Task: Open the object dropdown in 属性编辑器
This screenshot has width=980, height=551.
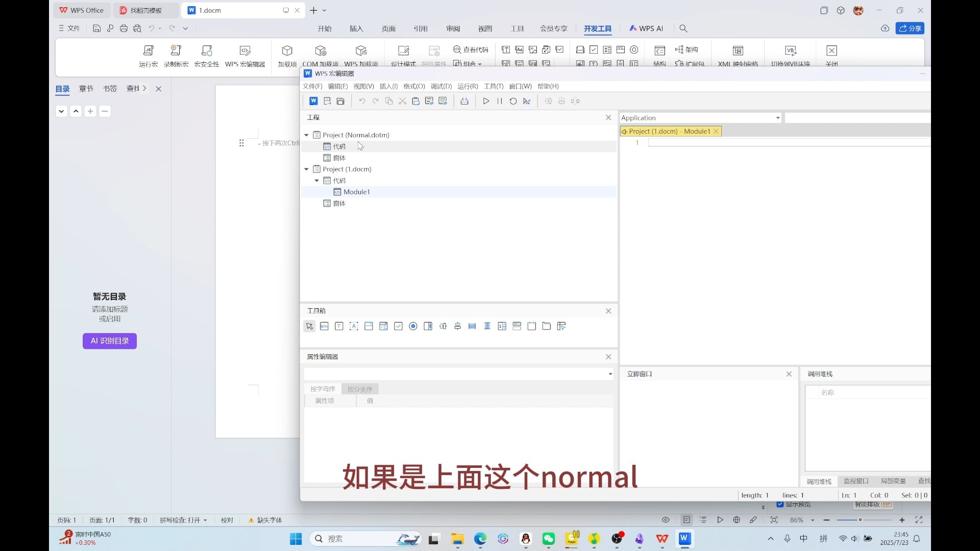Action: 609,374
